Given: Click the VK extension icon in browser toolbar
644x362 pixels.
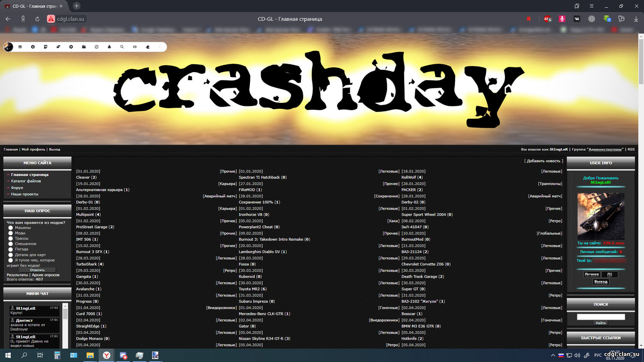Looking at the screenshot, I should point(577,19).
